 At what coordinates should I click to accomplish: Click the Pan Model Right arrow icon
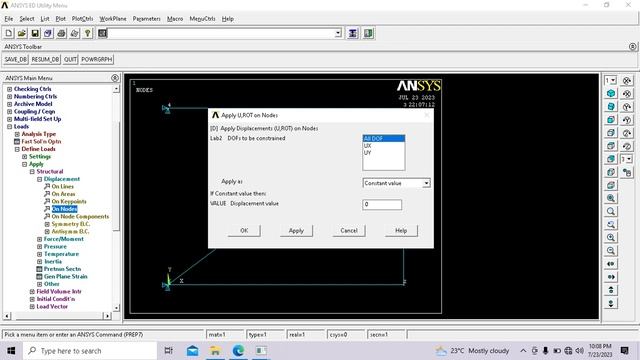pyautogui.click(x=611, y=277)
